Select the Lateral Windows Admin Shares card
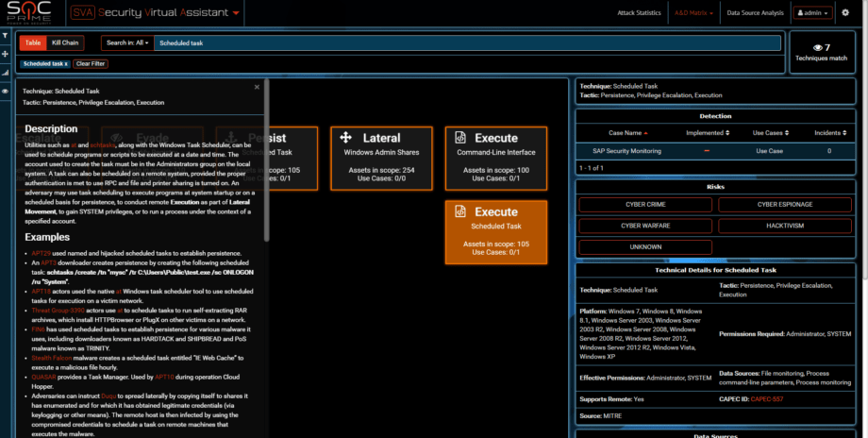 click(x=381, y=156)
